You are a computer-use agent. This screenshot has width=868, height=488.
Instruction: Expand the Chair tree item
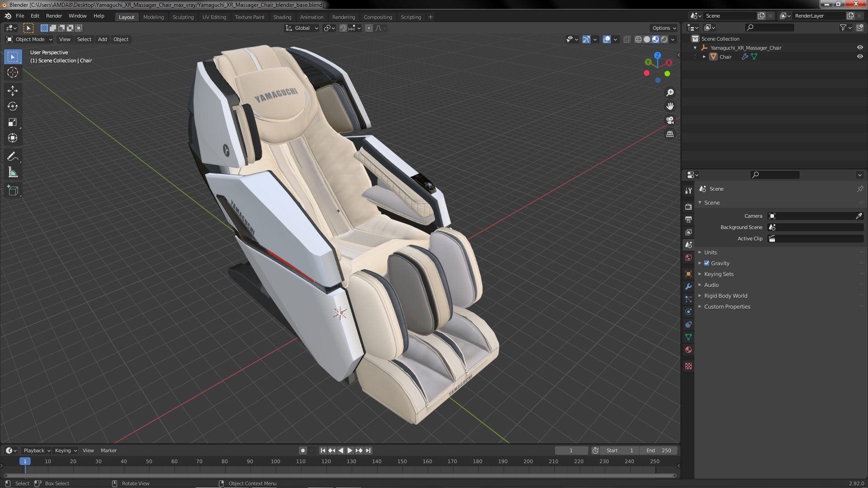click(704, 57)
